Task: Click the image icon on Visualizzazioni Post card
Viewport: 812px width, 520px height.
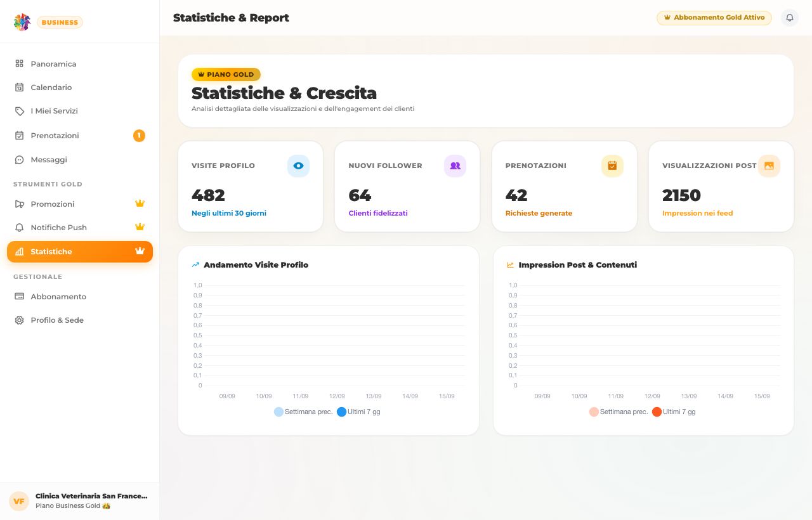Action: [769, 166]
